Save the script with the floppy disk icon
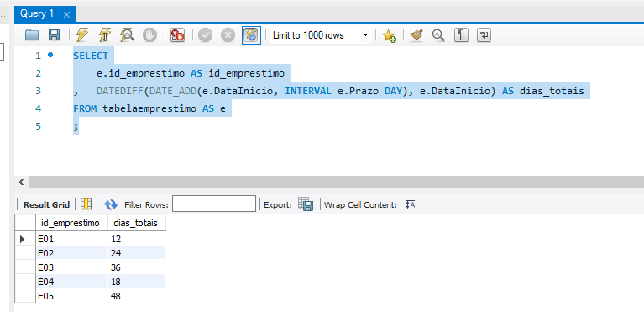 click(x=55, y=35)
